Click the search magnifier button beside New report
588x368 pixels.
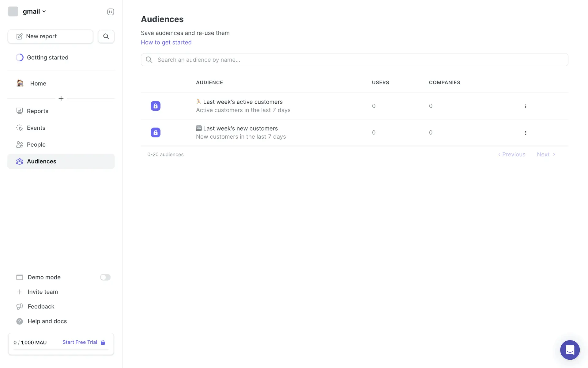click(x=106, y=36)
